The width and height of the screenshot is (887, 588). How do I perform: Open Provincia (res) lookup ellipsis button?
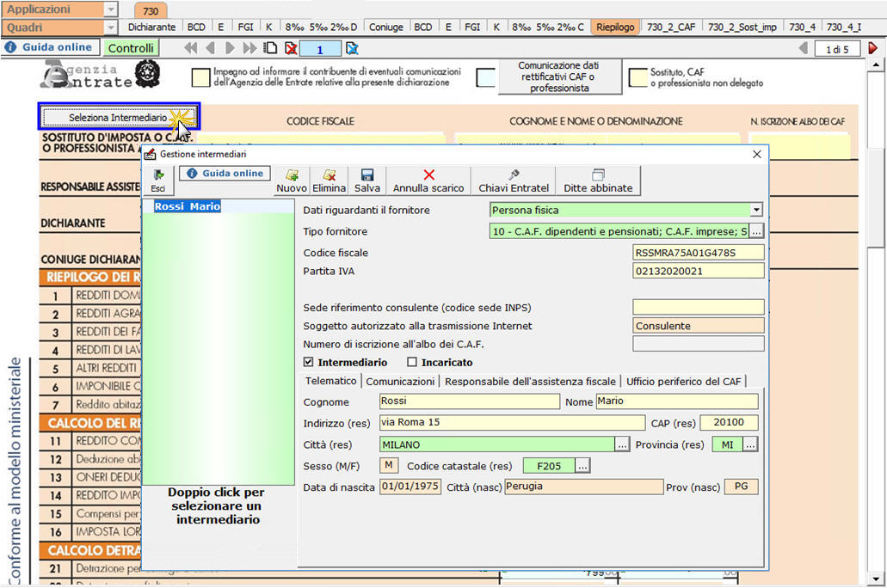tap(750, 444)
